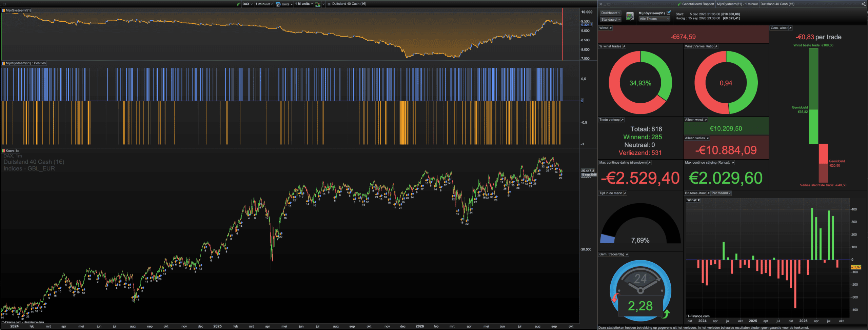Open the 1 M units dropdown

coord(304,4)
